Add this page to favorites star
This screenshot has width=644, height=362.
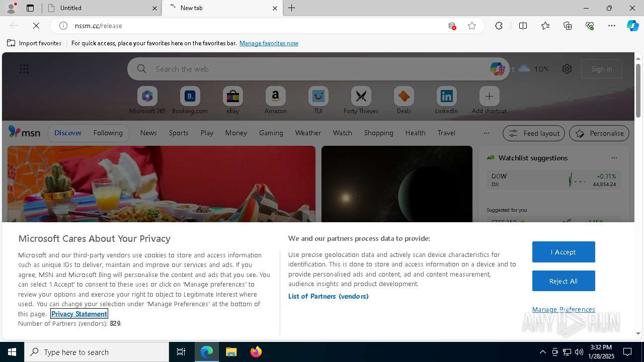click(x=472, y=26)
